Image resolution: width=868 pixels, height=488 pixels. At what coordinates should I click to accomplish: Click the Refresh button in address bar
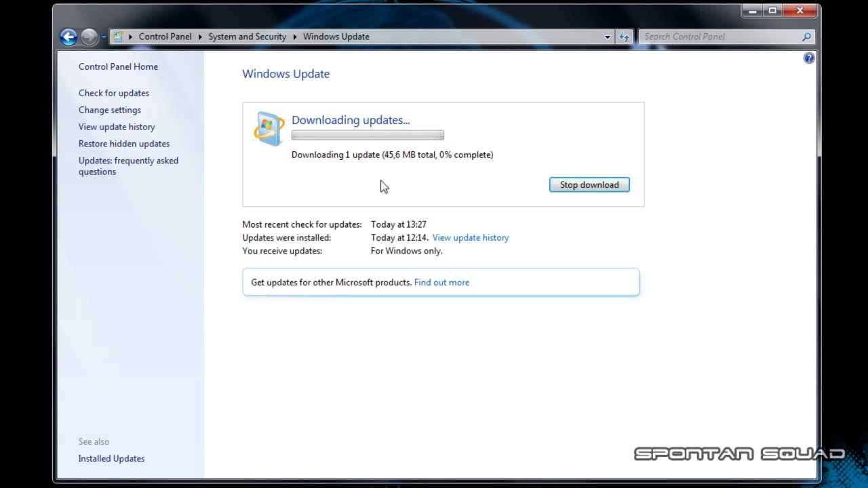tap(624, 37)
